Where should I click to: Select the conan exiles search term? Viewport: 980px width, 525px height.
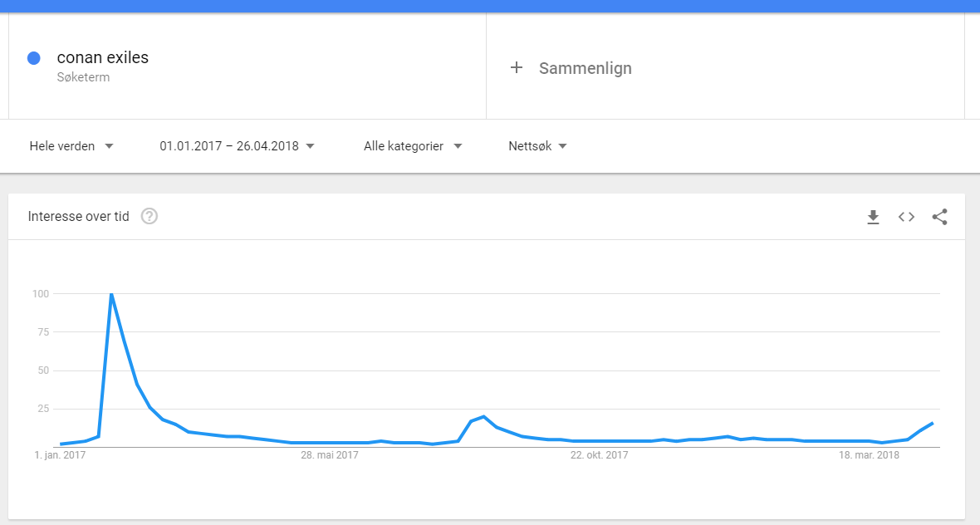102,57
